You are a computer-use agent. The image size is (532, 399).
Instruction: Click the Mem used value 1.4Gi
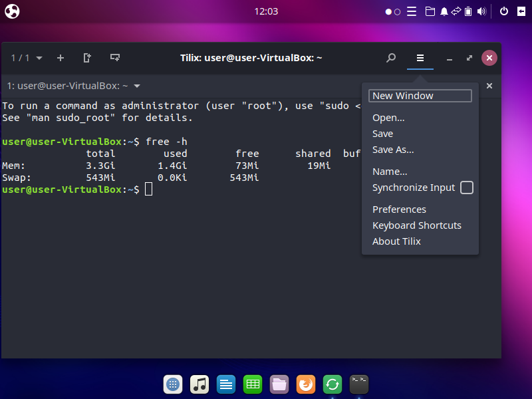(172, 166)
